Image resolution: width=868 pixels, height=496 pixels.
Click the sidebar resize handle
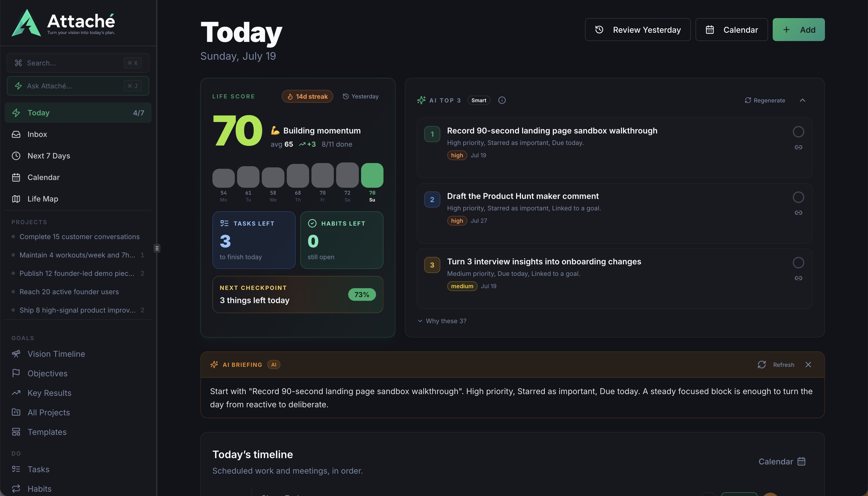point(157,248)
